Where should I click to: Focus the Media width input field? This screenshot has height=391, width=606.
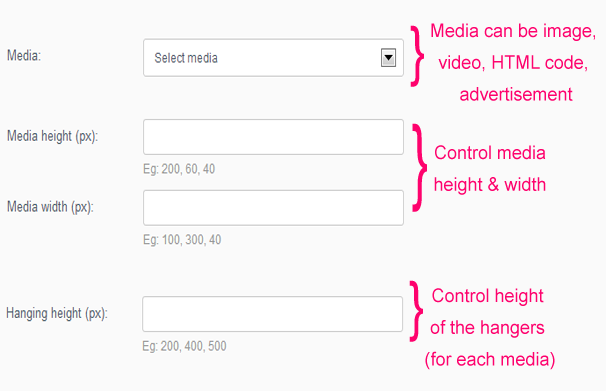[273, 208]
